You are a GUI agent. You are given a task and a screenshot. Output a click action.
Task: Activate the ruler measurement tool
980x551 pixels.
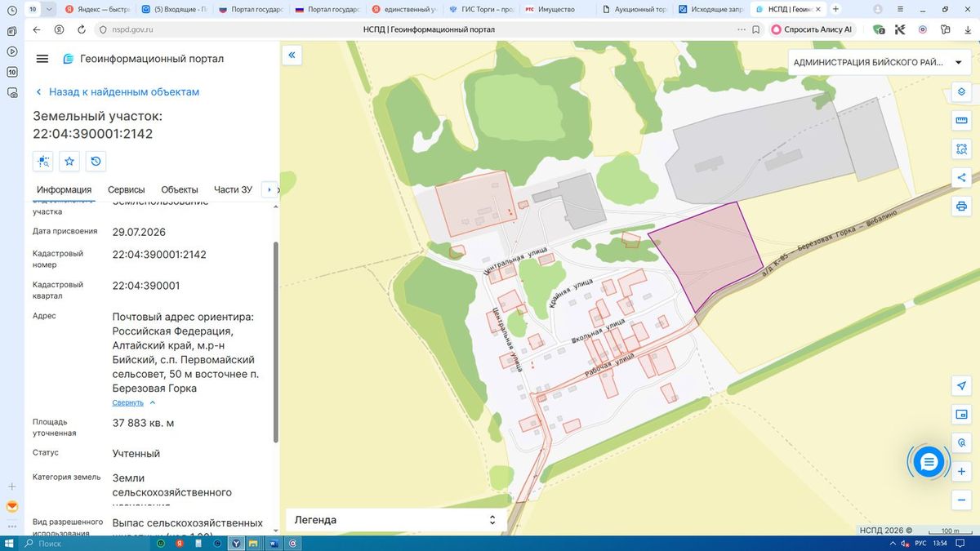click(x=961, y=121)
